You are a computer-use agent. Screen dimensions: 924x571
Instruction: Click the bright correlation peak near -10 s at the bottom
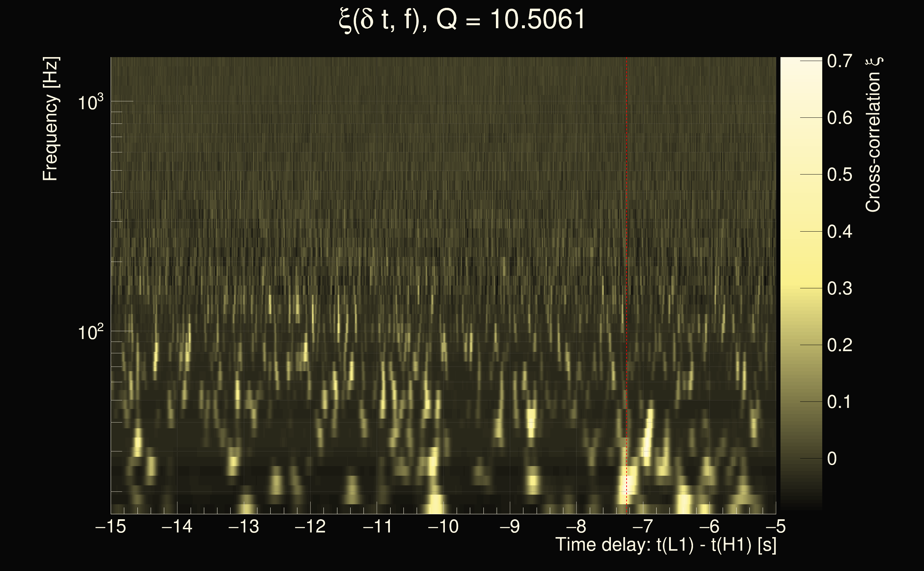coord(435,504)
